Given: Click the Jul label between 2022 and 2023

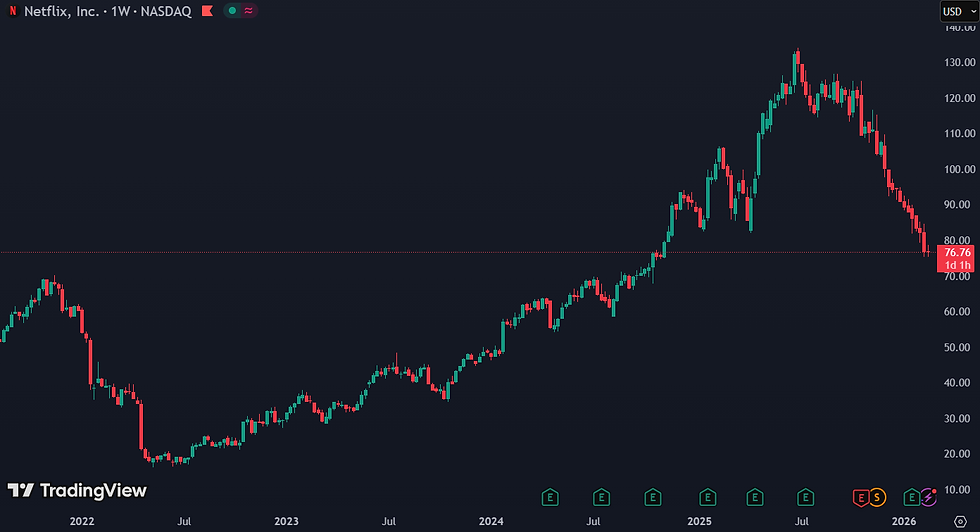Looking at the screenshot, I should [184, 521].
